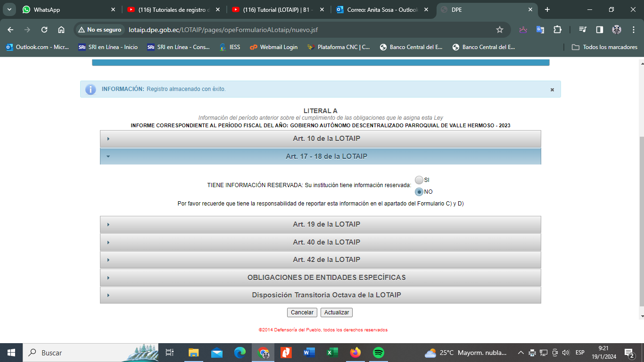Dismiss the 'Registro almacenado' information message
Image resolution: width=644 pixels, height=362 pixels.
pos(552,90)
